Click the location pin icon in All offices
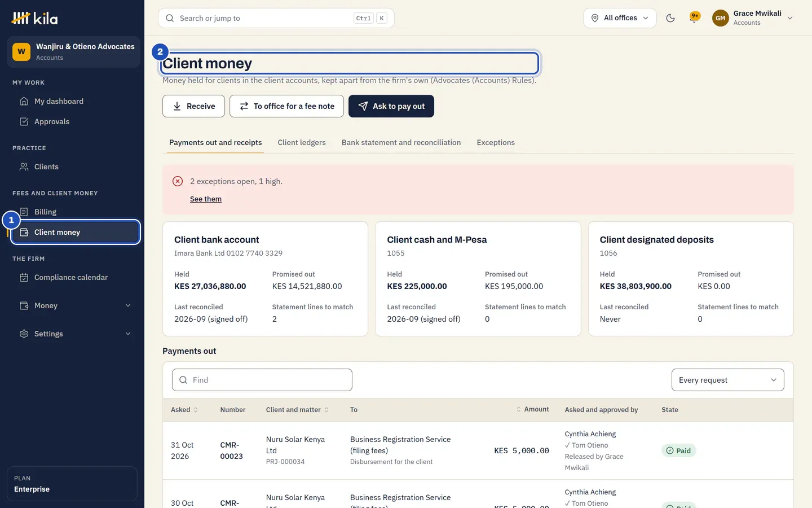 click(594, 18)
